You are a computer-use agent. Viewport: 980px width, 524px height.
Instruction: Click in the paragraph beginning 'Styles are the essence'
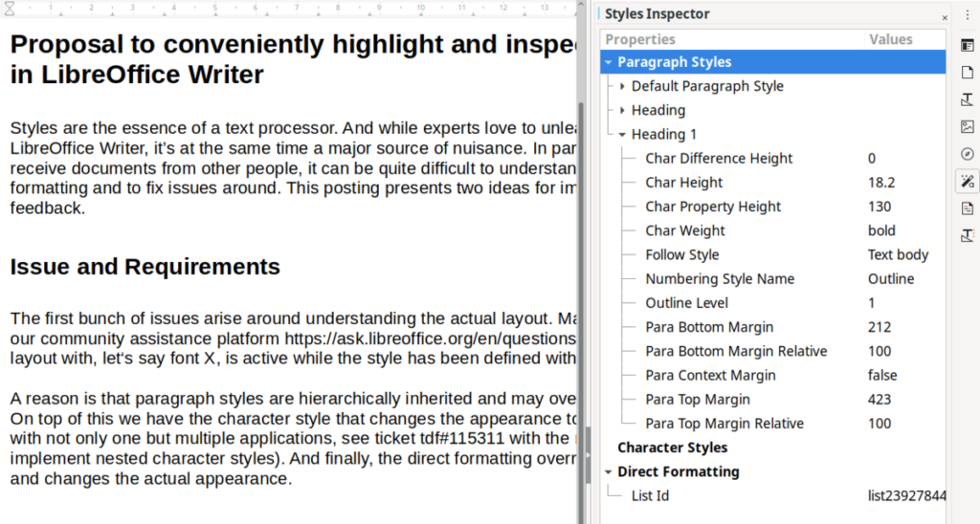293,168
